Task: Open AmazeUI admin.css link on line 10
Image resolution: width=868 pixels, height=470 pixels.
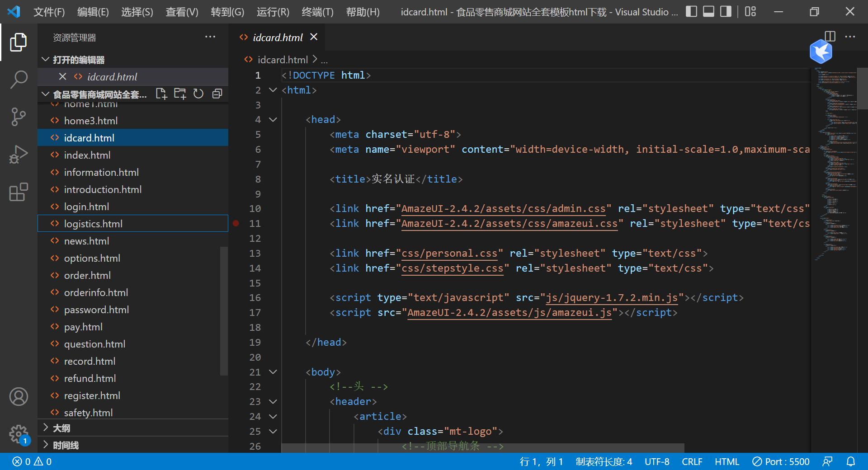Action: click(503, 208)
